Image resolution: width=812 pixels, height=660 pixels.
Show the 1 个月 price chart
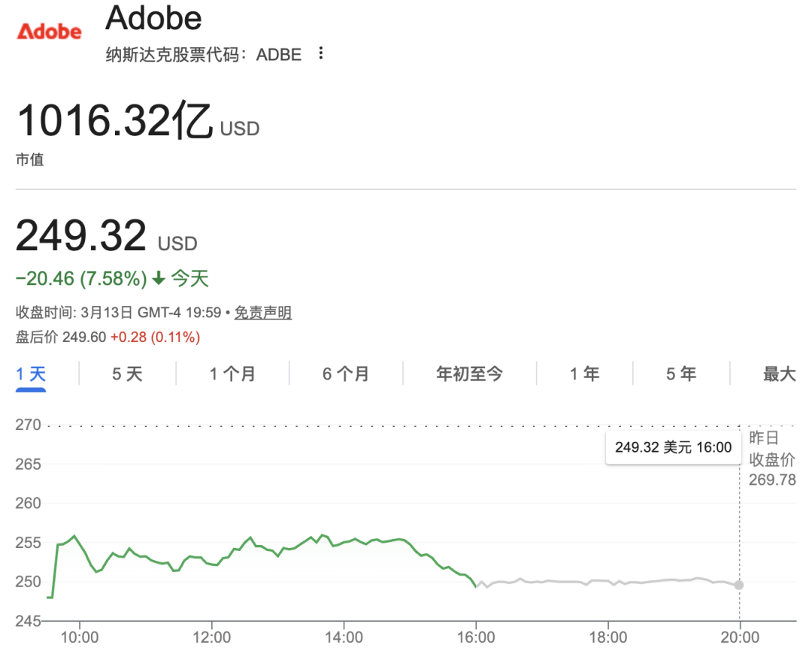232,374
